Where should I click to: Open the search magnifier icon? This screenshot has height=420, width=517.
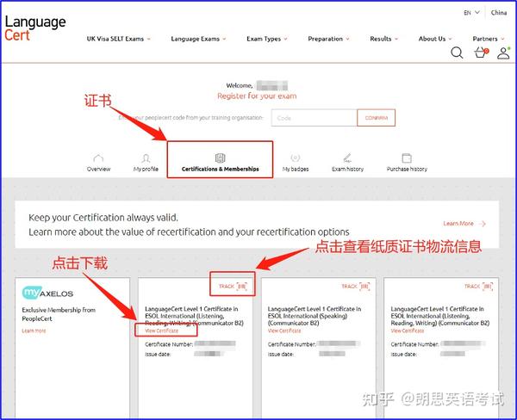pyautogui.click(x=457, y=52)
